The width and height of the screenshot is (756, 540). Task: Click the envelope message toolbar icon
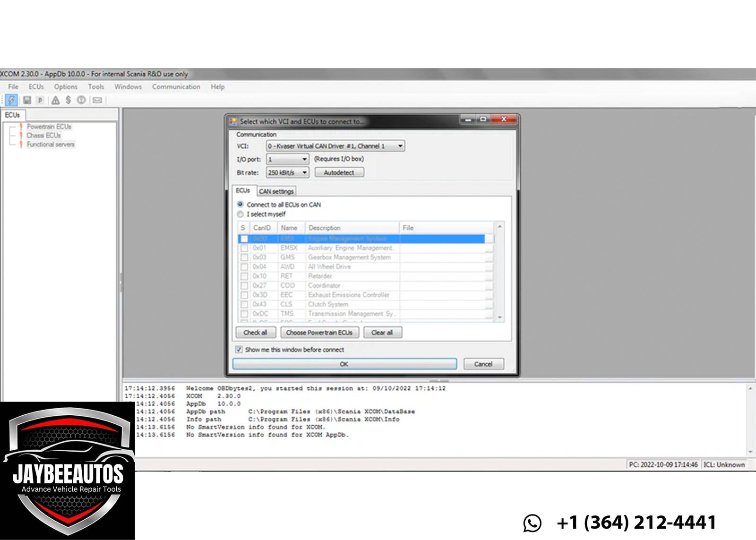[97, 100]
